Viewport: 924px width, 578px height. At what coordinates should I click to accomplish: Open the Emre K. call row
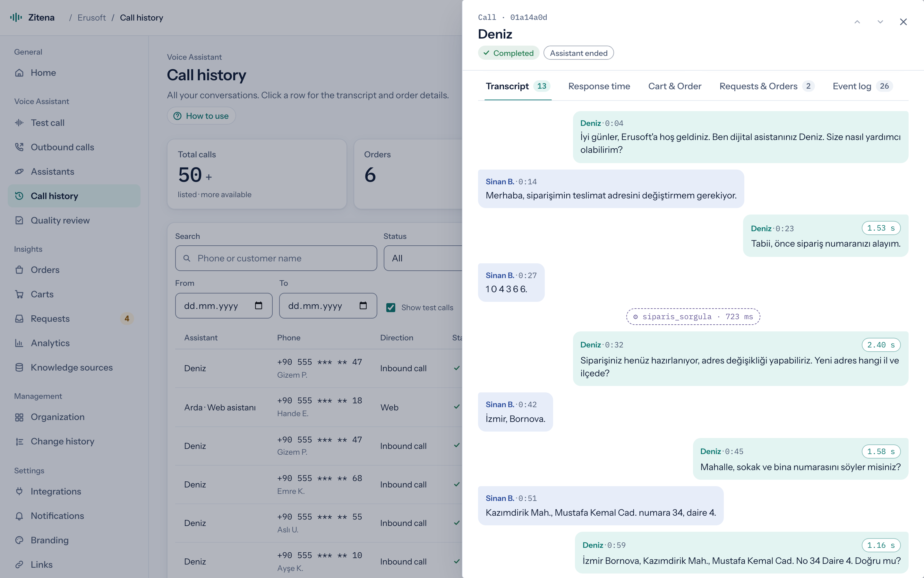[x=319, y=484]
